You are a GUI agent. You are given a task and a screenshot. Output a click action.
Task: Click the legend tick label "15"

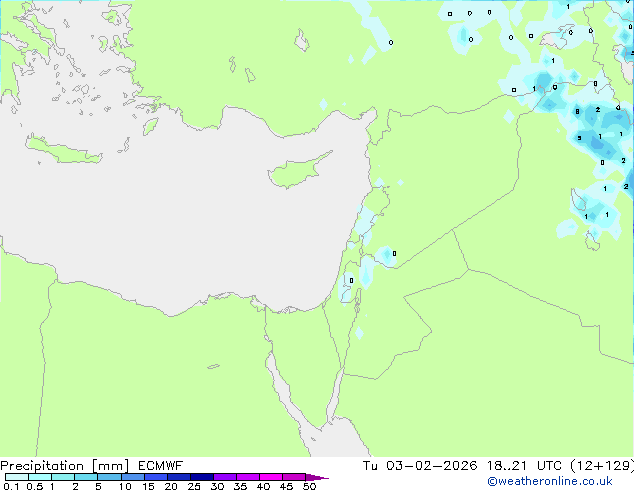coord(148,486)
